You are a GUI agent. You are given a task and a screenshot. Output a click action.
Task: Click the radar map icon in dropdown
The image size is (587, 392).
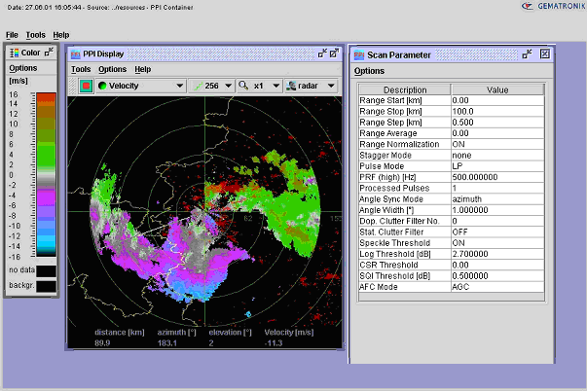point(291,86)
